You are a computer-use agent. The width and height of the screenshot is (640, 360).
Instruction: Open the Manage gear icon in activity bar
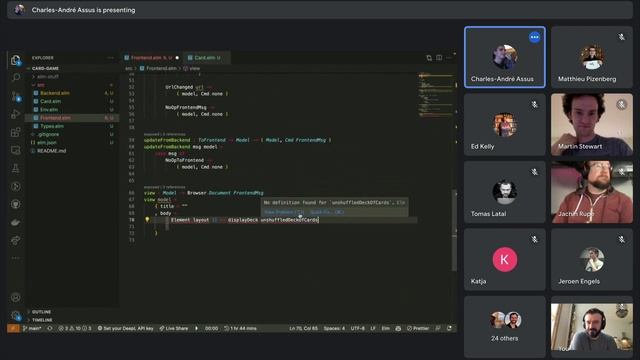(16, 316)
